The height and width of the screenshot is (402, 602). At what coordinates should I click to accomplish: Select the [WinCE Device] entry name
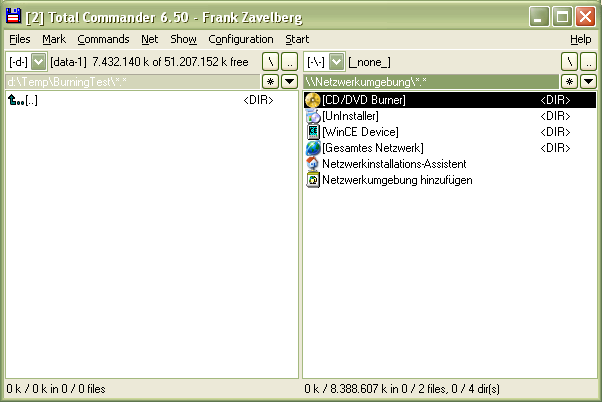click(361, 132)
